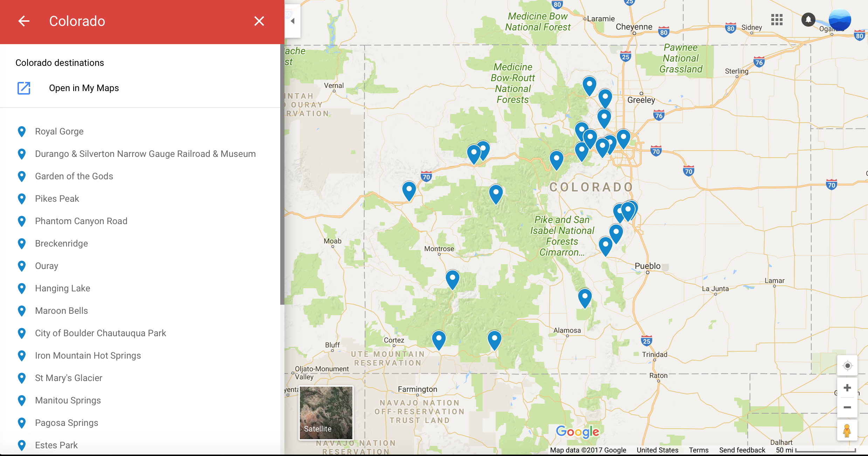Select Pikes Peak destination

click(57, 199)
